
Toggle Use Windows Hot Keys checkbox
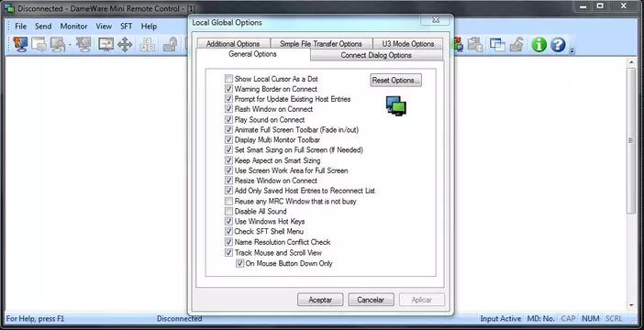pyautogui.click(x=228, y=222)
